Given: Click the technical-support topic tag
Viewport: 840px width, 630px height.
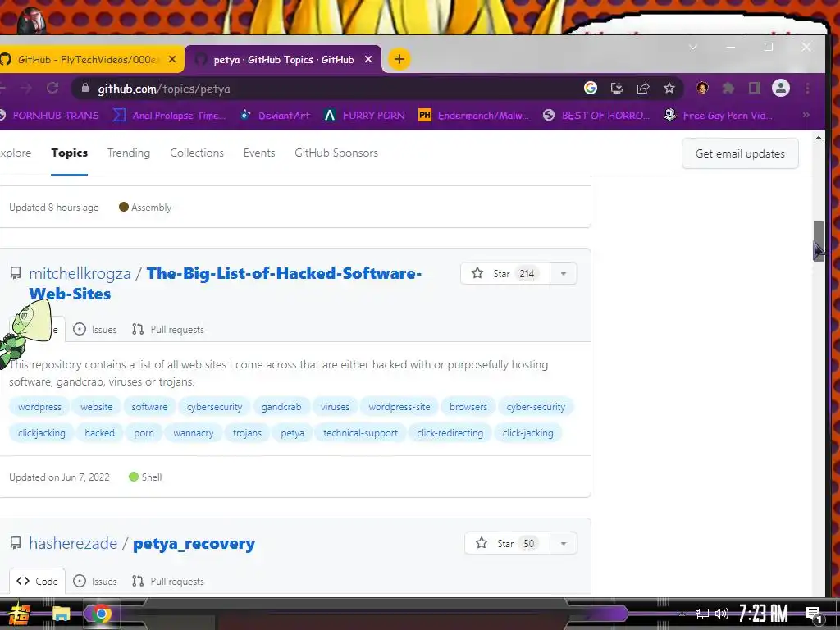Looking at the screenshot, I should click(x=361, y=433).
